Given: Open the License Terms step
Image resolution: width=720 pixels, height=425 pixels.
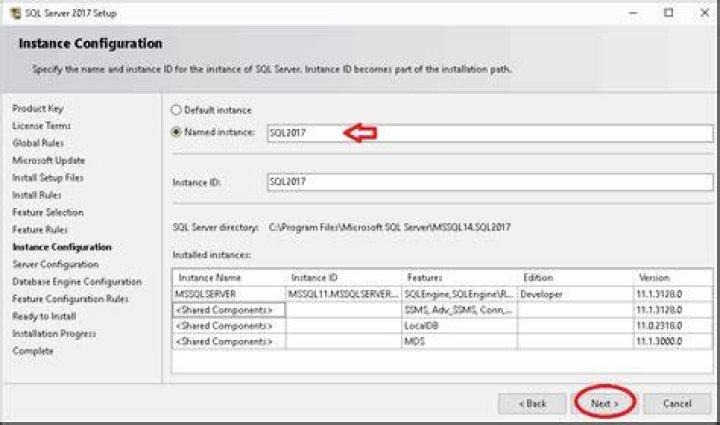Looking at the screenshot, I should tap(41, 126).
